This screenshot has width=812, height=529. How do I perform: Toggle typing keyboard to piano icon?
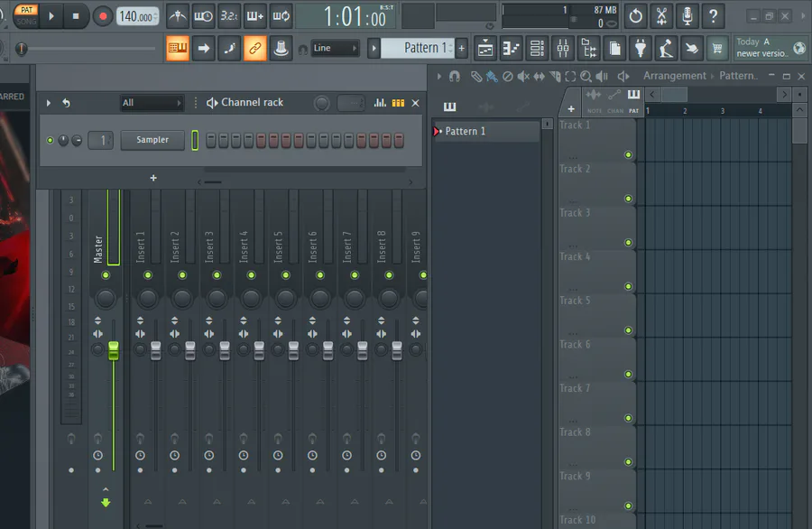click(x=178, y=48)
